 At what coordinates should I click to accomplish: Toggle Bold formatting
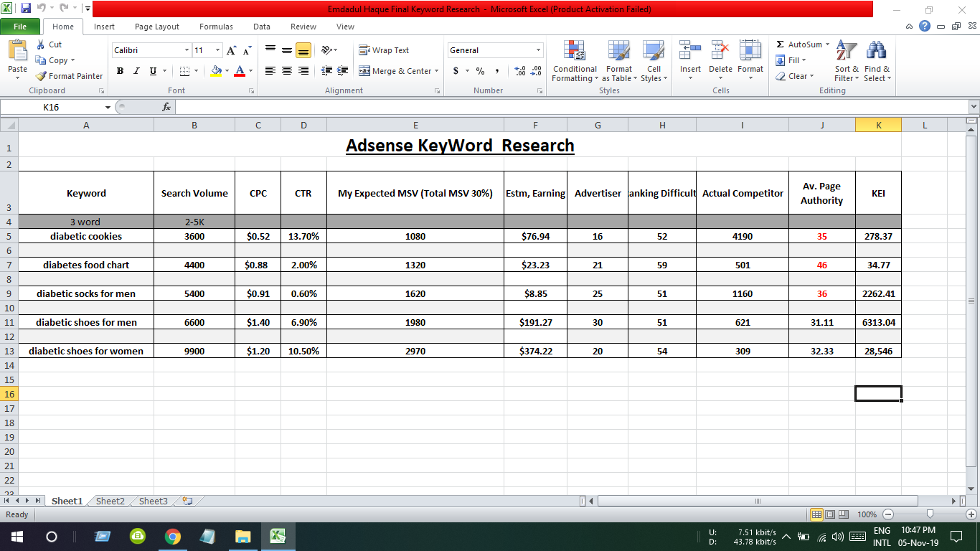pos(120,71)
